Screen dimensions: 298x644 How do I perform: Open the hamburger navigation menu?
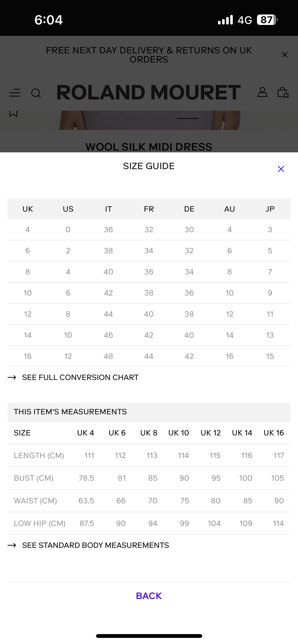pyautogui.click(x=15, y=93)
